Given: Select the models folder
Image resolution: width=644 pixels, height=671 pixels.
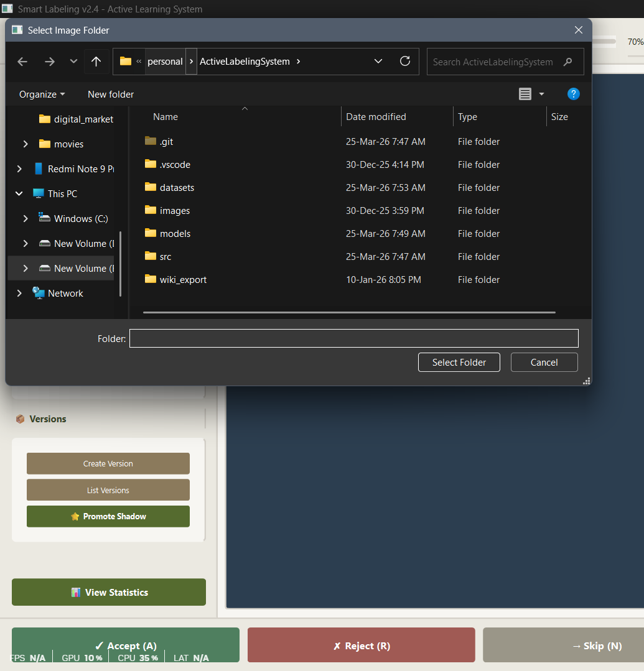Looking at the screenshot, I should click(168, 234).
